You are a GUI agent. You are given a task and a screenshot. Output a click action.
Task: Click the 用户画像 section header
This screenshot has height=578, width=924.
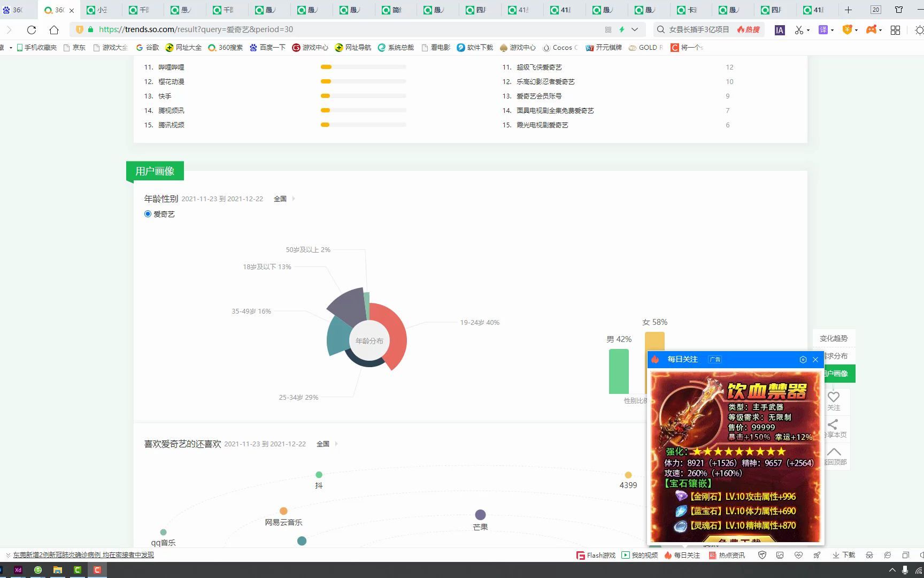tap(155, 171)
